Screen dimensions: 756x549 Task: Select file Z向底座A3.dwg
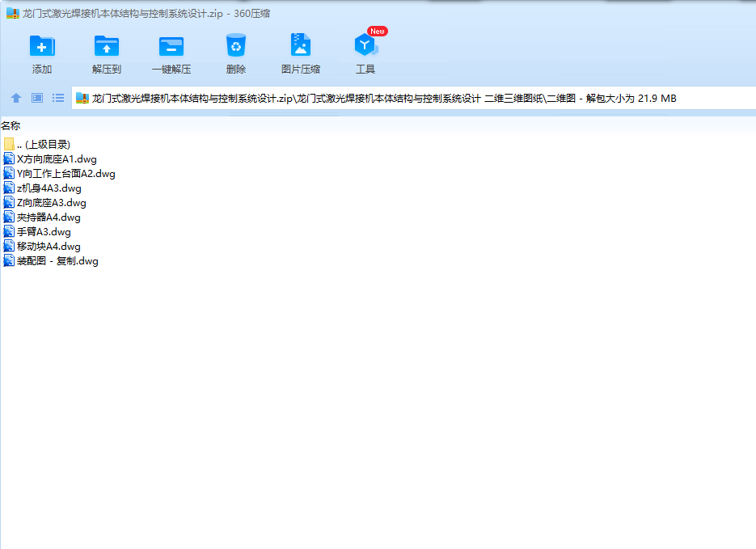coord(44,202)
